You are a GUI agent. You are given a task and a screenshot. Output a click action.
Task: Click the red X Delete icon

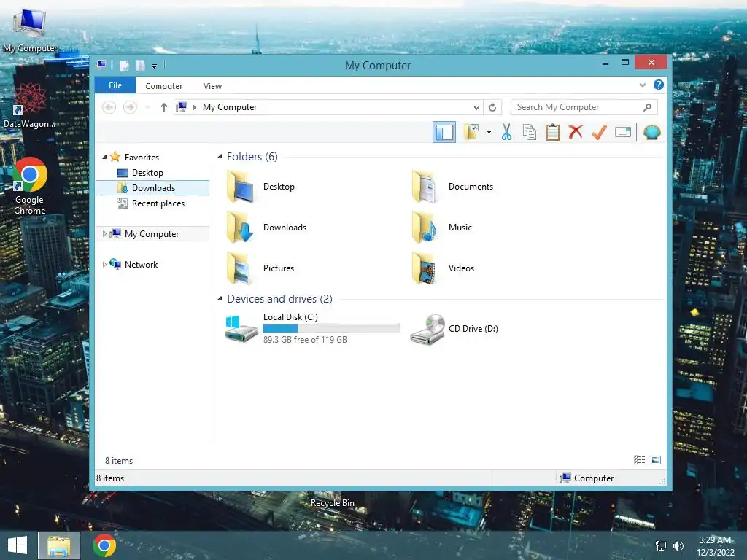(x=576, y=131)
